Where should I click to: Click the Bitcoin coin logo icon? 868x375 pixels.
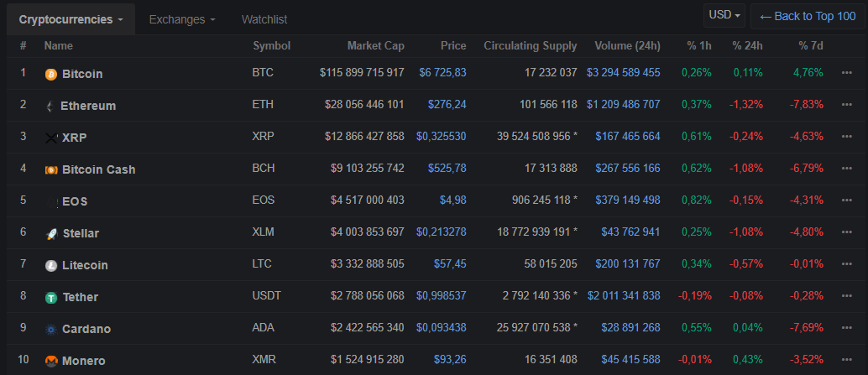click(51, 74)
